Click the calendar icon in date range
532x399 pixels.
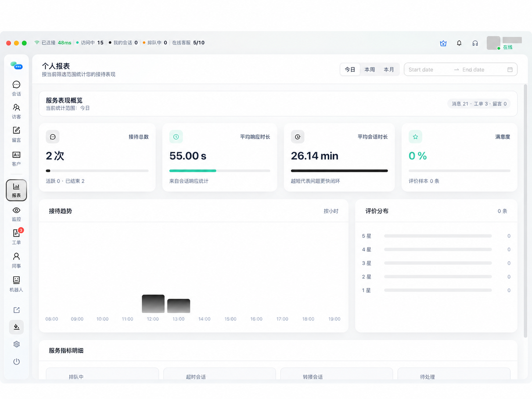510,69
